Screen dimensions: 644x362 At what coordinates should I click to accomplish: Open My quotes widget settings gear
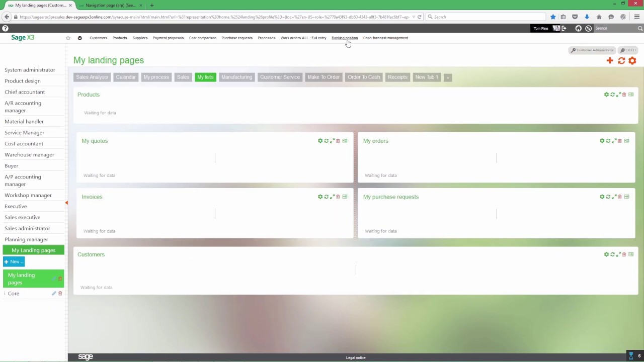click(320, 141)
